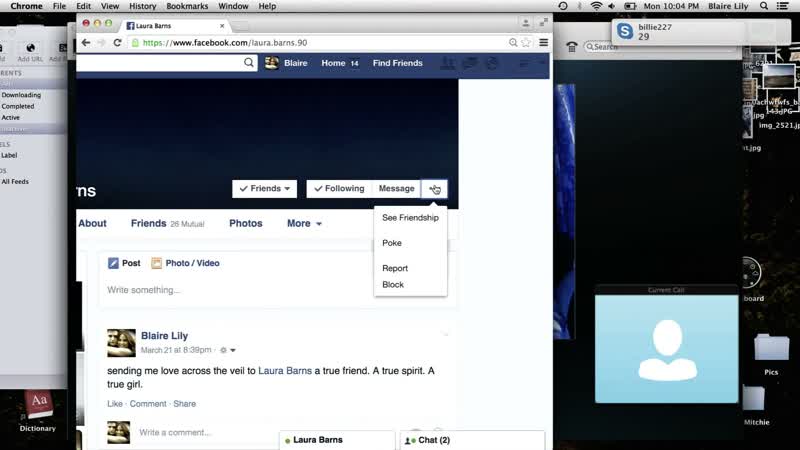This screenshot has height=450, width=800.
Task: Open notifications globe icon in Facebook header
Action: click(x=492, y=63)
